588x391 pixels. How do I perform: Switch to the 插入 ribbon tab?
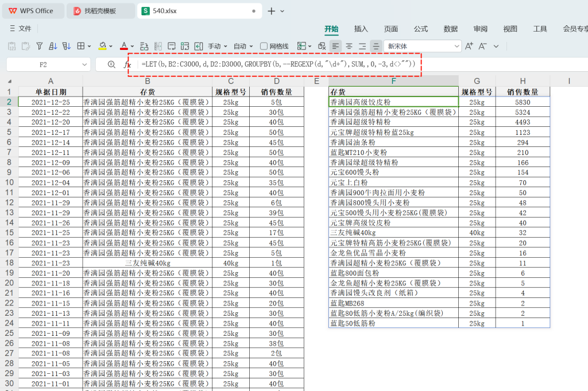pyautogui.click(x=361, y=29)
